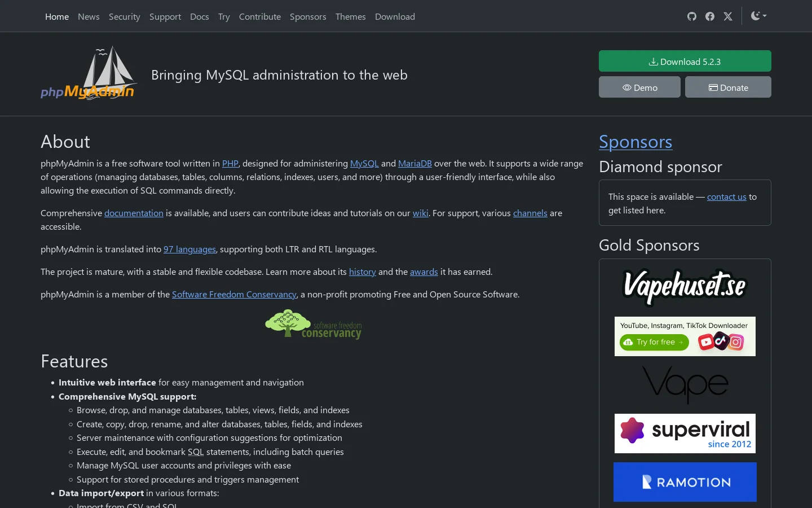
Task: Click the contact us link
Action: point(727,197)
